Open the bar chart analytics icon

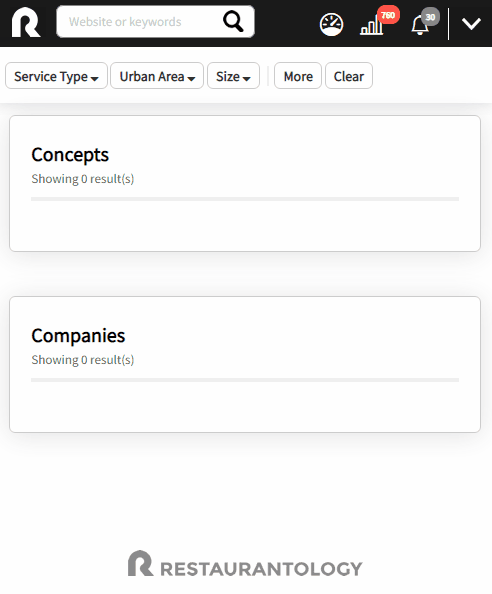(371, 26)
